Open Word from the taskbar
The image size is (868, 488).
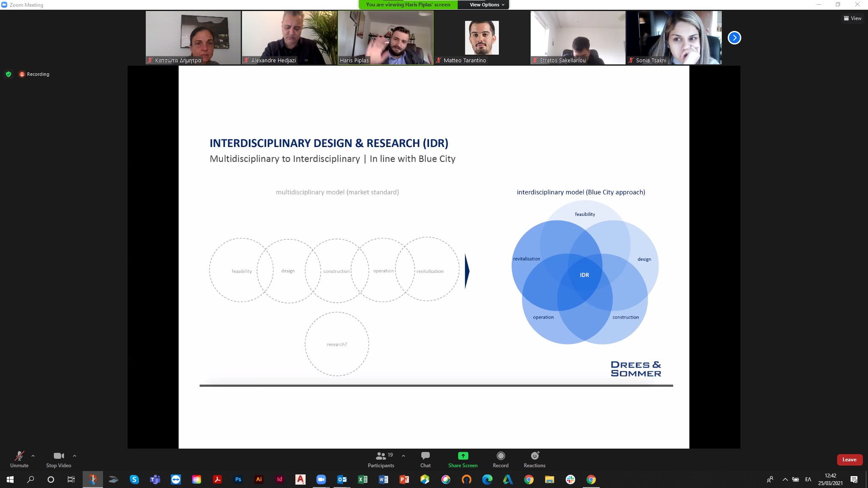click(x=384, y=480)
